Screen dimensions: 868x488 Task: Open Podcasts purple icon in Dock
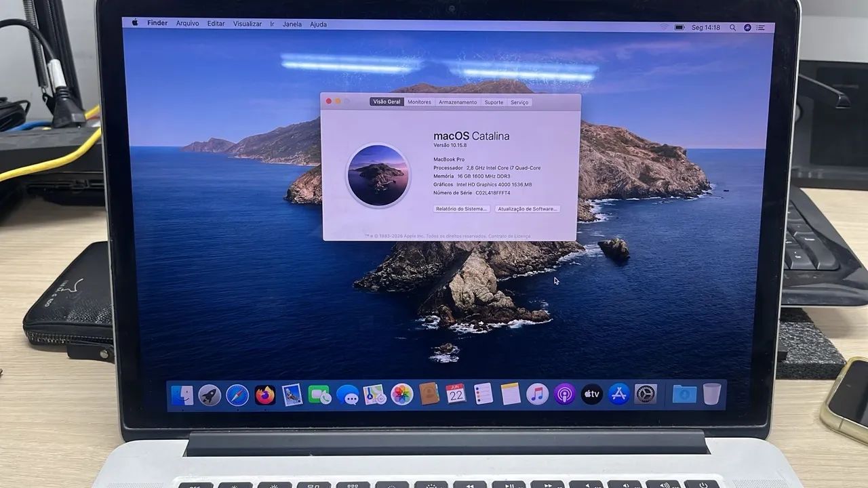[565, 394]
